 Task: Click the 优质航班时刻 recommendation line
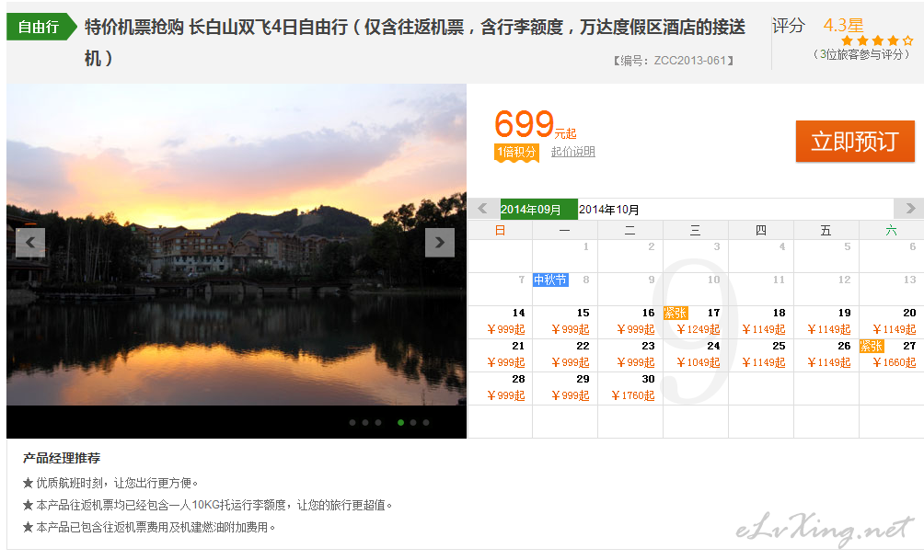(110, 483)
